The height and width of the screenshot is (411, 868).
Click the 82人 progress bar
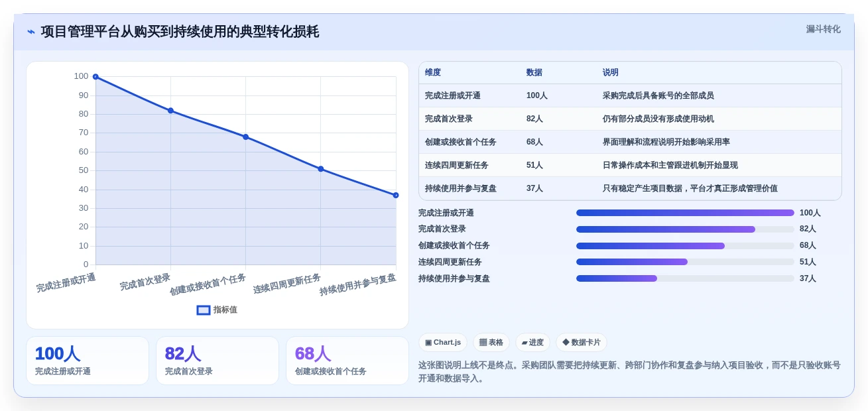tap(685, 229)
